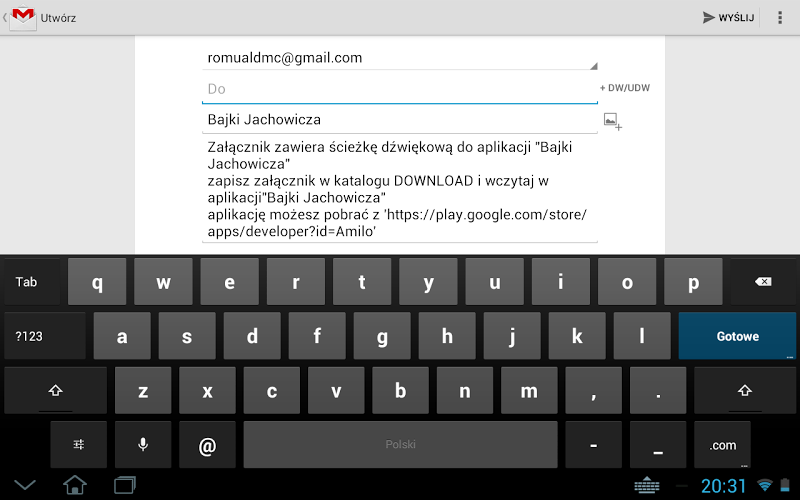
Task: Tap the b key
Action: click(x=401, y=391)
